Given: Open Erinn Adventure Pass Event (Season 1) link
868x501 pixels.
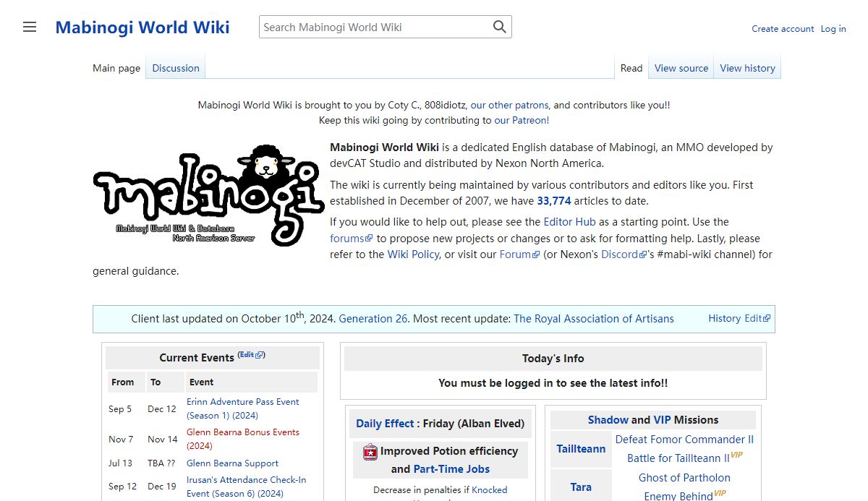Looking at the screenshot, I should click(242, 408).
